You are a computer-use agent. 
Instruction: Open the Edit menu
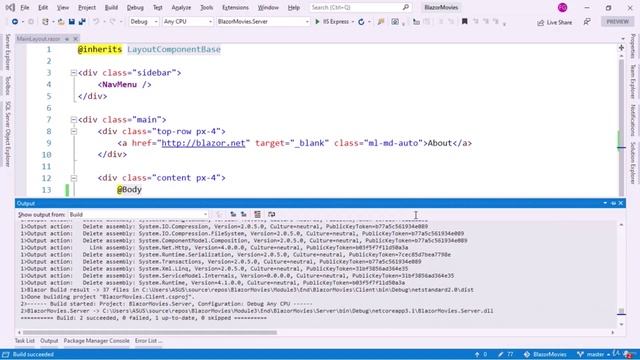[x=43, y=7]
